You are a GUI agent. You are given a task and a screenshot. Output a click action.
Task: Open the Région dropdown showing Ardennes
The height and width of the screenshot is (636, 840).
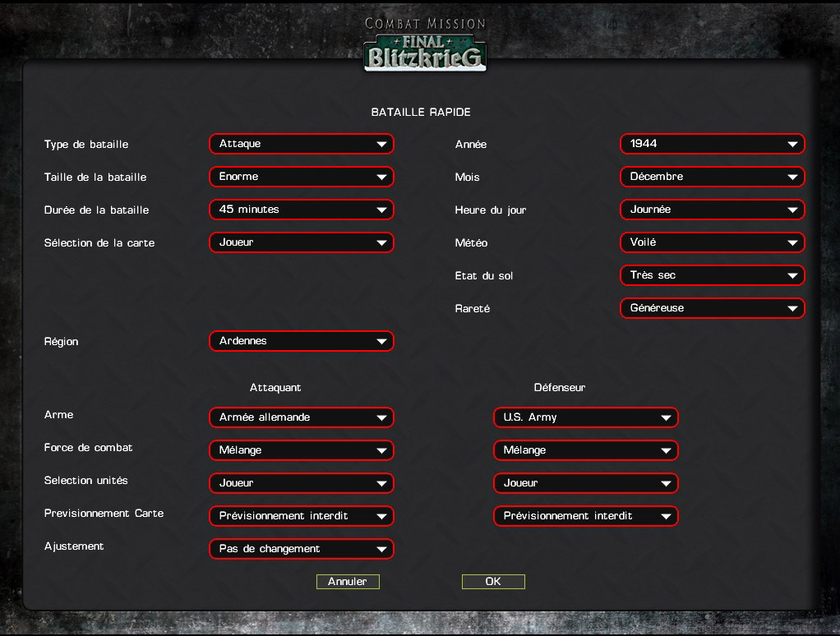[302, 341]
